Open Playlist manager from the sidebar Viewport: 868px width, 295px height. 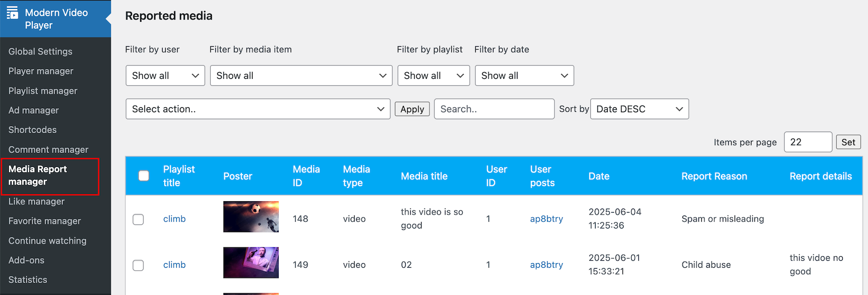pos(43,91)
